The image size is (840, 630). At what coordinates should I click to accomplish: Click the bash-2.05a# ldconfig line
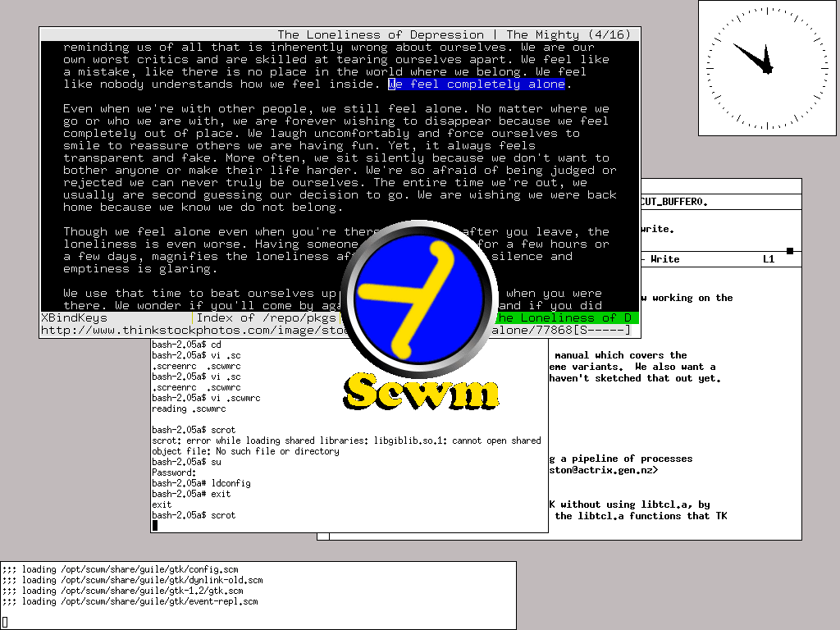[x=201, y=483]
